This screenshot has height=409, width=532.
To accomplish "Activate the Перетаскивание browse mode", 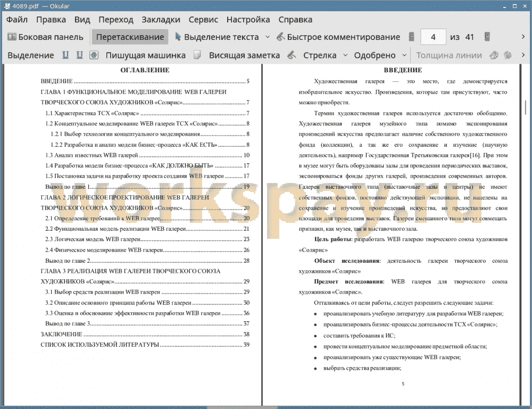I will (x=130, y=37).
